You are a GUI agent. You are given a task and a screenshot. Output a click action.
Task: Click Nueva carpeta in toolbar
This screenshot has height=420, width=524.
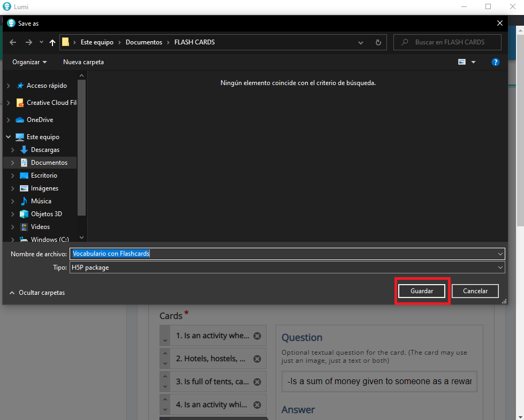pyautogui.click(x=83, y=62)
